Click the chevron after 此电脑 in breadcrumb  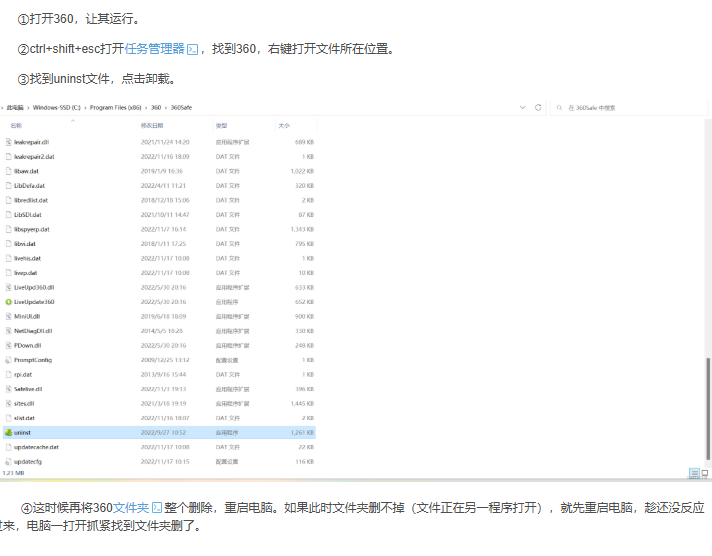[x=28, y=108]
